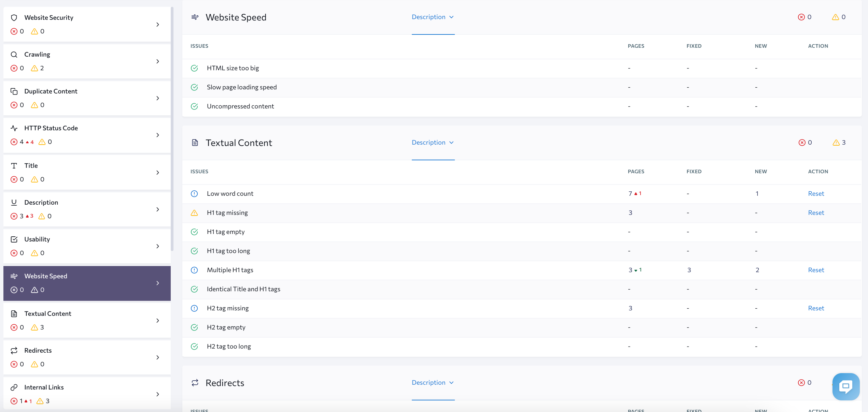Expand the Textual Content Description dropdown
This screenshot has height=412, width=868.
pos(433,142)
